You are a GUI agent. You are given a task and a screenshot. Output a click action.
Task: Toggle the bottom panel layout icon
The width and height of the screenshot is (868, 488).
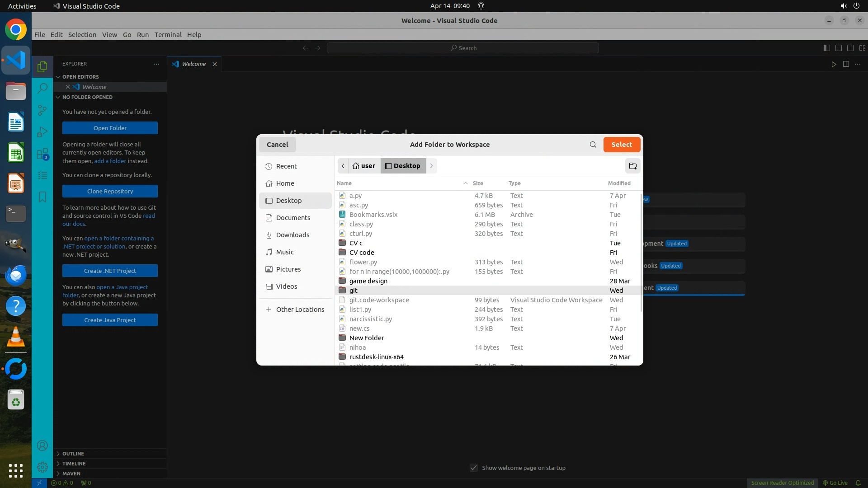pos(838,48)
